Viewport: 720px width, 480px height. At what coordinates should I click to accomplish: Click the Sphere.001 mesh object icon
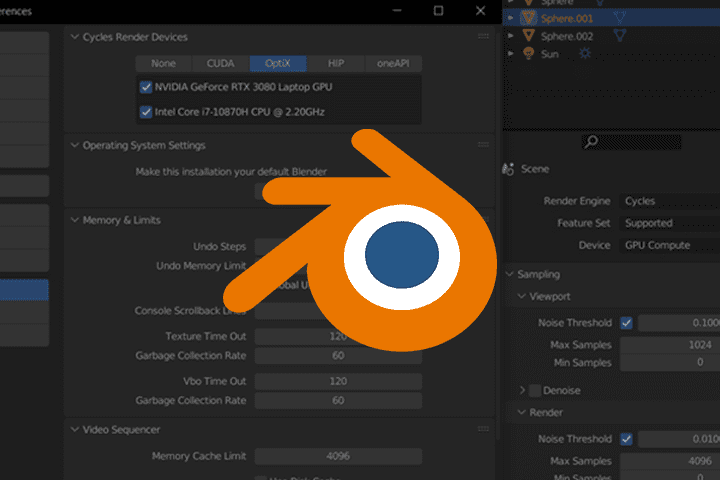(529, 18)
